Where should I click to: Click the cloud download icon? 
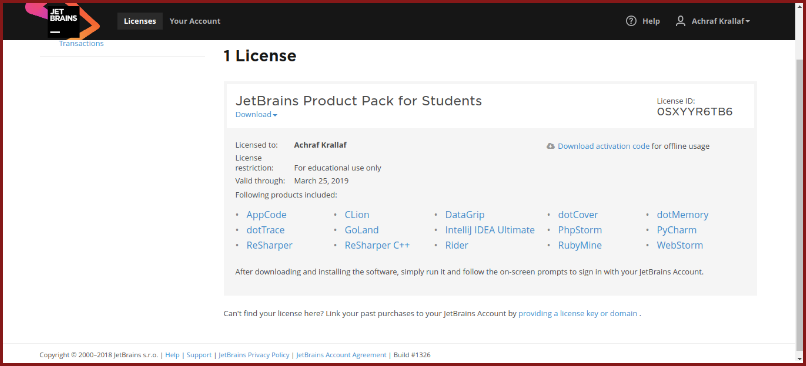(551, 146)
